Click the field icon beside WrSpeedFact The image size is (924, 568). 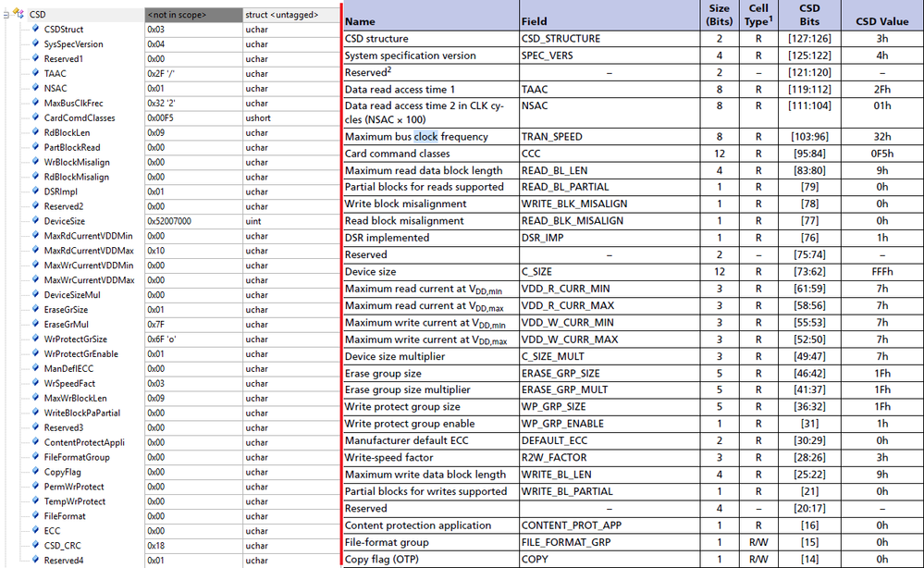coord(35,382)
